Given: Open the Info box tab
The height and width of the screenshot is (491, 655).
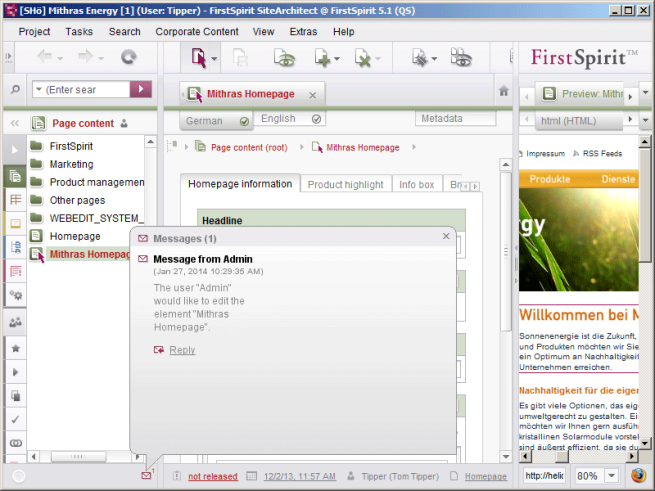Looking at the screenshot, I should [416, 185].
